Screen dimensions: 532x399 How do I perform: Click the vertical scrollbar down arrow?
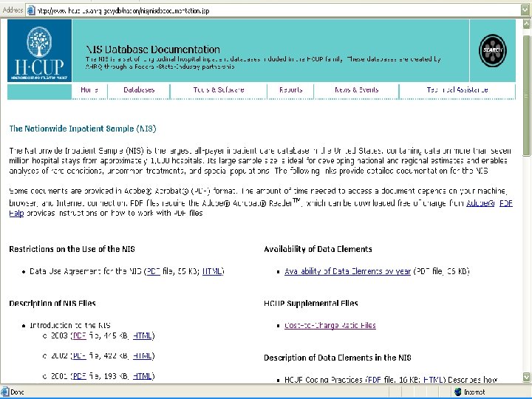click(526, 377)
